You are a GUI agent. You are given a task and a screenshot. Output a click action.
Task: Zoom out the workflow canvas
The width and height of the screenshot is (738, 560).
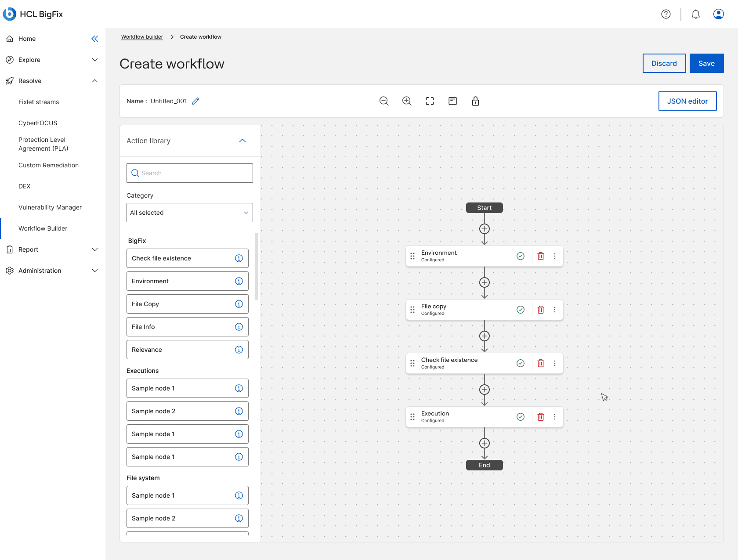384,101
